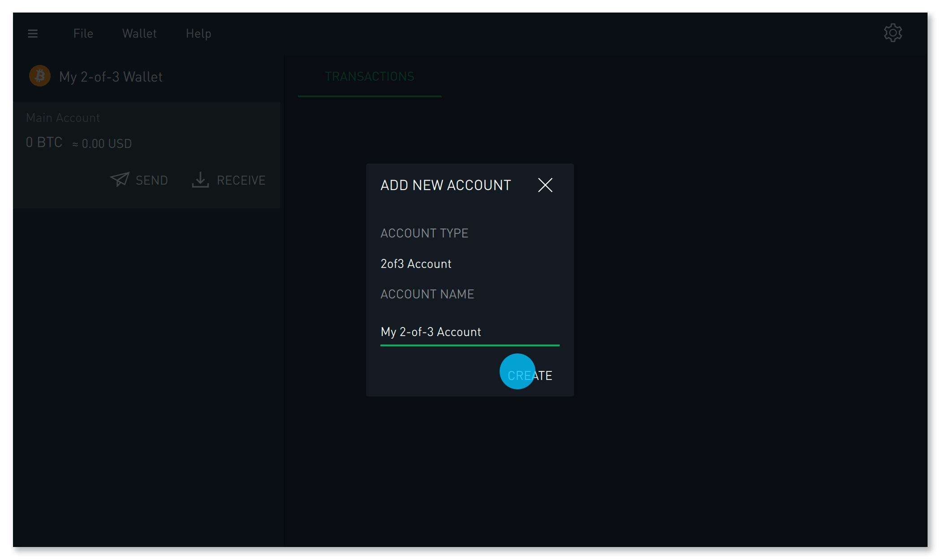941x560 pixels.
Task: Click the SEND button label
Action: pyautogui.click(x=152, y=181)
